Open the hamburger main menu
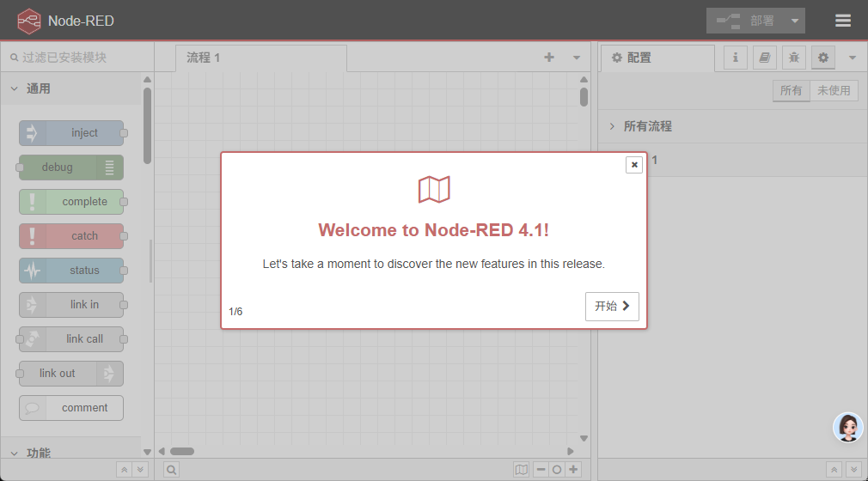Viewport: 868px width, 481px height. pos(842,21)
